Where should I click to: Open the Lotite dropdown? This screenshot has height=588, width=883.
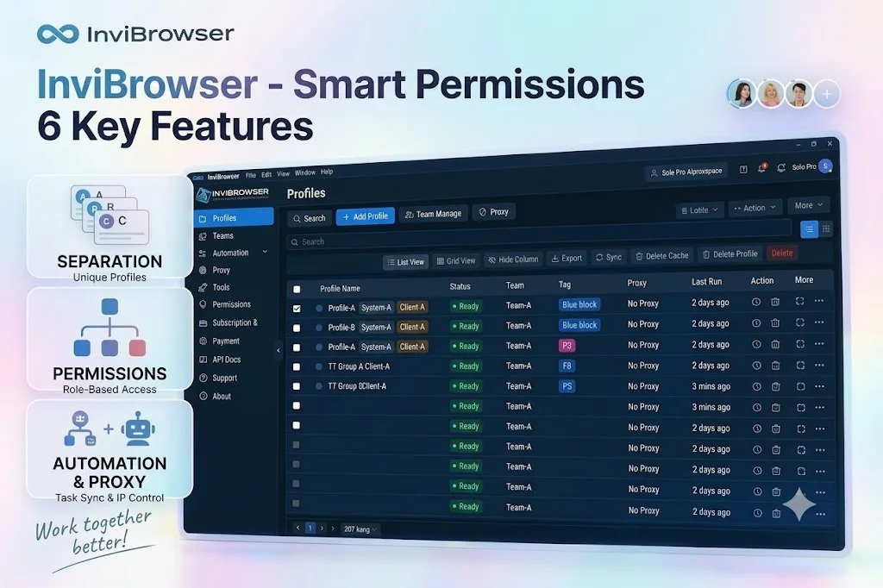(700, 210)
